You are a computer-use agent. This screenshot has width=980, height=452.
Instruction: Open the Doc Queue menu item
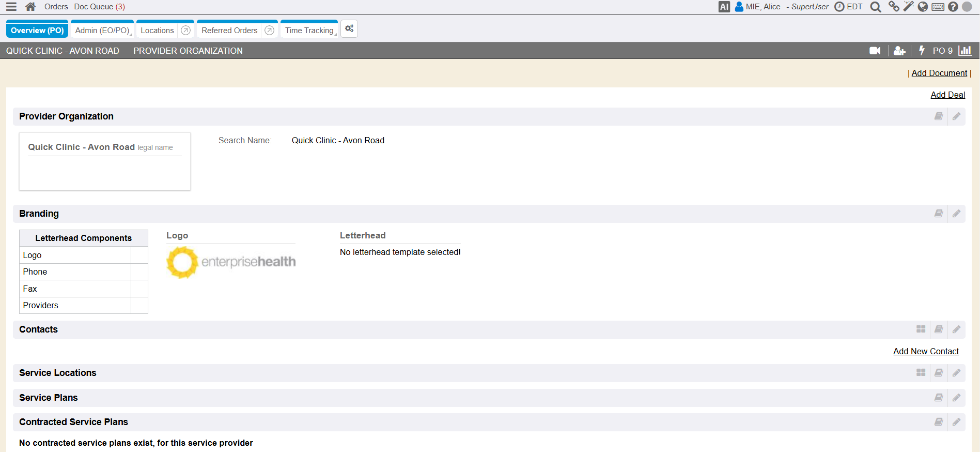99,7
